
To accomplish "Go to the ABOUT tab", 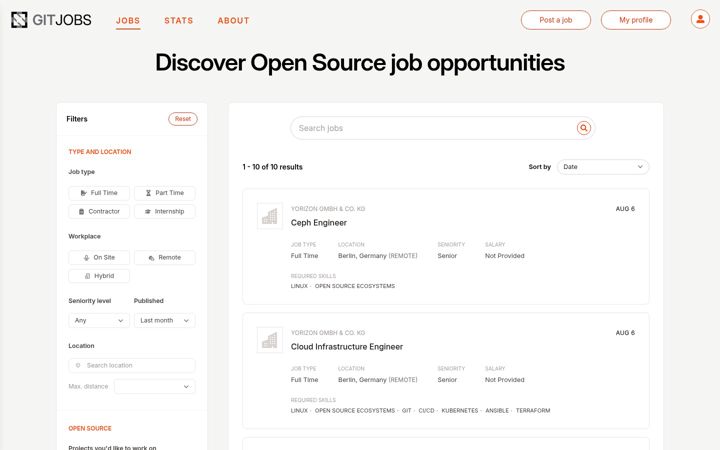I will coord(233,21).
